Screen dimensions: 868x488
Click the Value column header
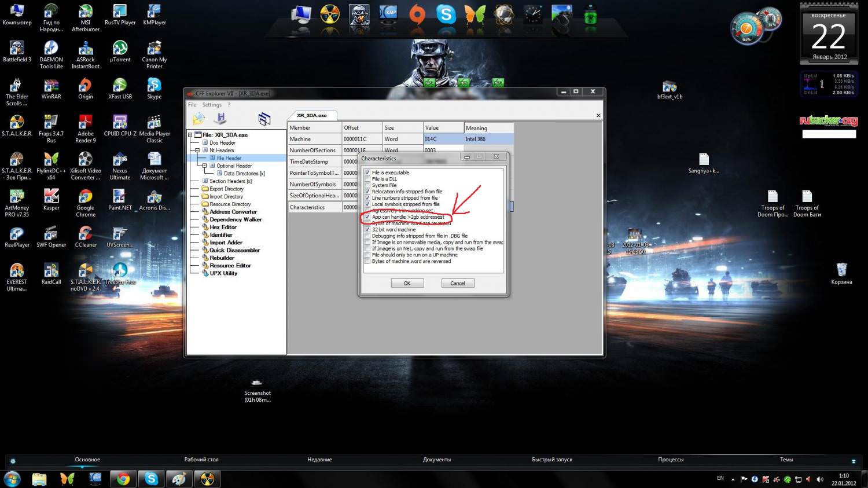click(x=443, y=127)
